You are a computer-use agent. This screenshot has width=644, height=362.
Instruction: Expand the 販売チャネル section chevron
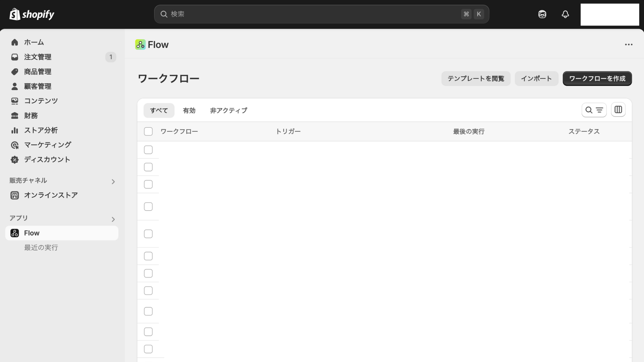point(113,182)
